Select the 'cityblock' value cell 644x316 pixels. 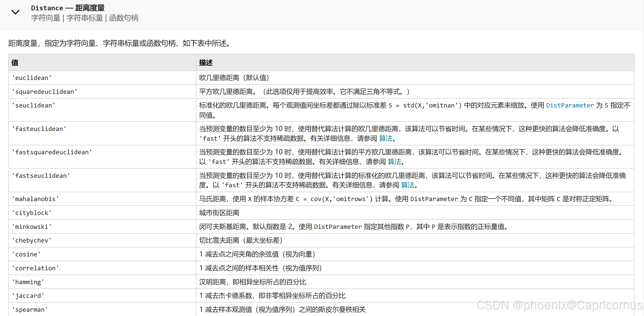click(x=102, y=213)
